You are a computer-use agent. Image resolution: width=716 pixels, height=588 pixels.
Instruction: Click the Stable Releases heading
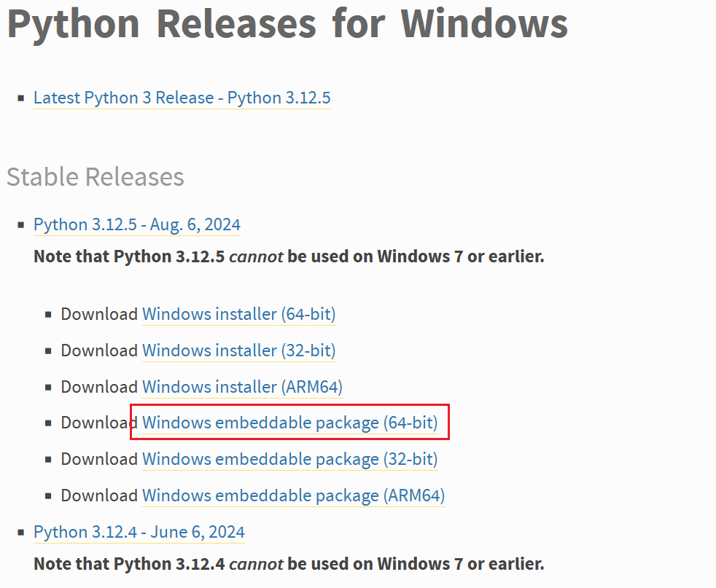[x=96, y=176]
